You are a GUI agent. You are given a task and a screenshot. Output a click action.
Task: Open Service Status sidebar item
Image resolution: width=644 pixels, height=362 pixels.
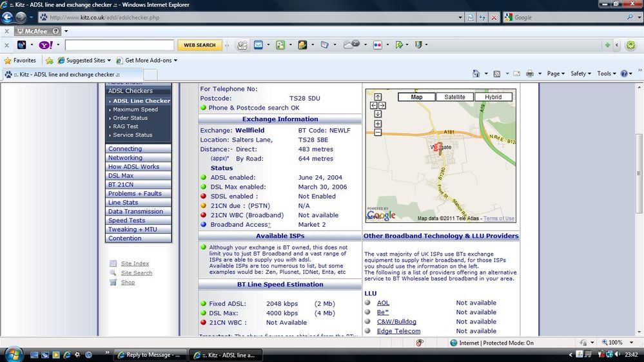[132, 135]
